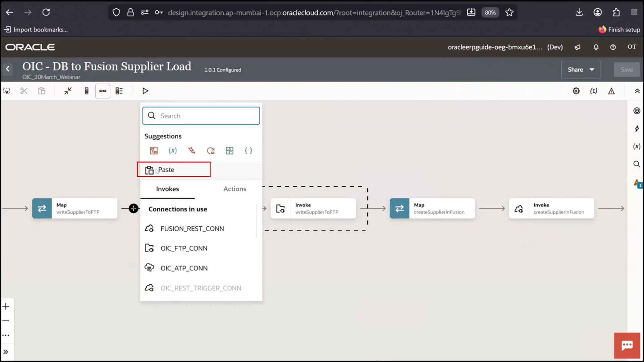Open the Triggers target icon in side rail

click(x=637, y=111)
